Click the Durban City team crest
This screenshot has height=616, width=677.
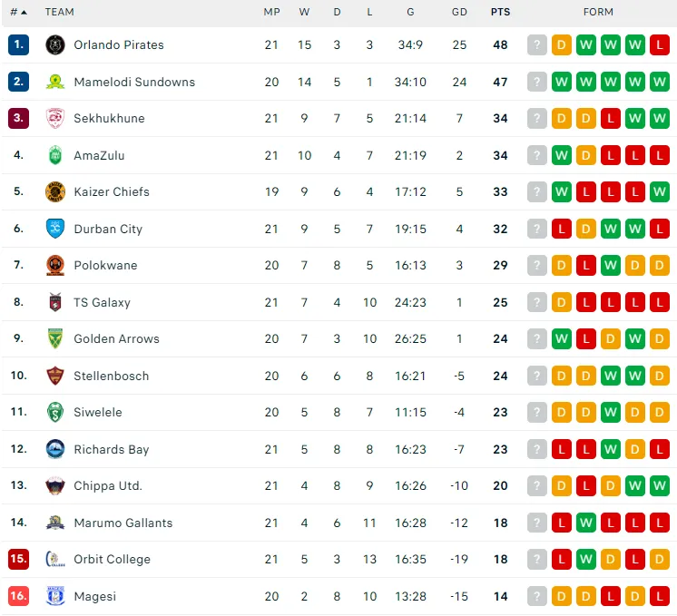(55, 229)
